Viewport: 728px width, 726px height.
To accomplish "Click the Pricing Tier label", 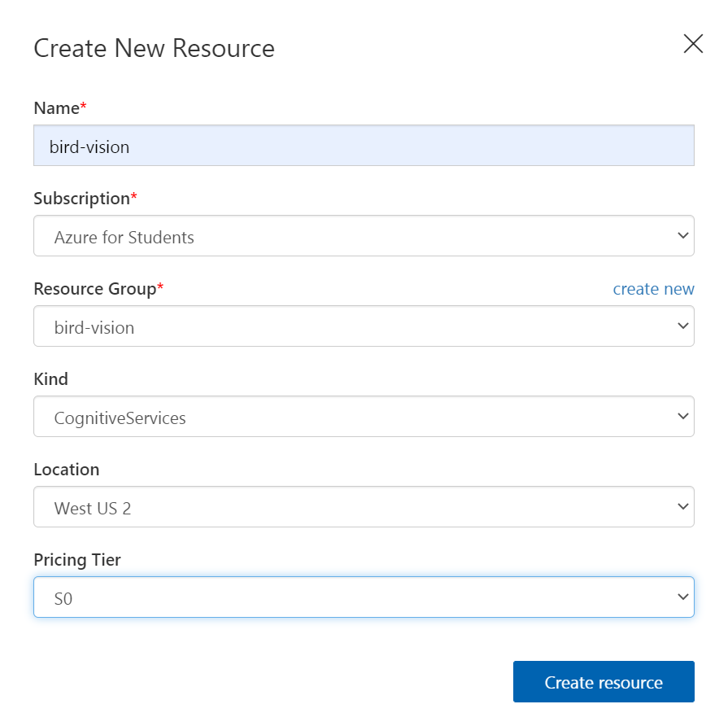I will click(x=76, y=560).
